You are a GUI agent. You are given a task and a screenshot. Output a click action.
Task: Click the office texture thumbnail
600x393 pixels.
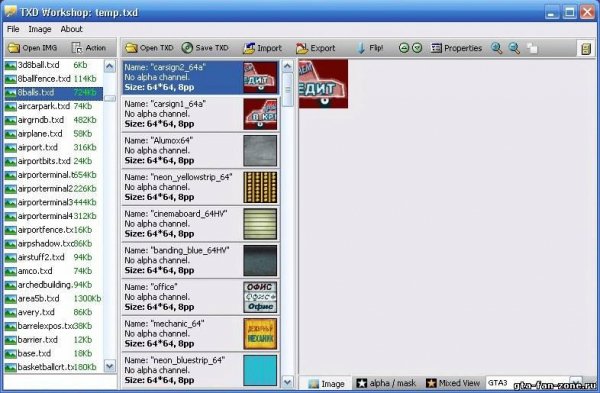pos(260,297)
